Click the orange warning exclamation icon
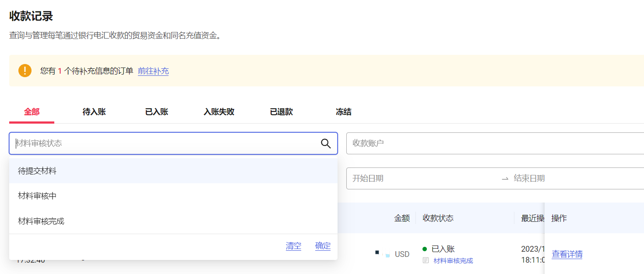Viewport: 644px width, 274px height. [x=25, y=71]
